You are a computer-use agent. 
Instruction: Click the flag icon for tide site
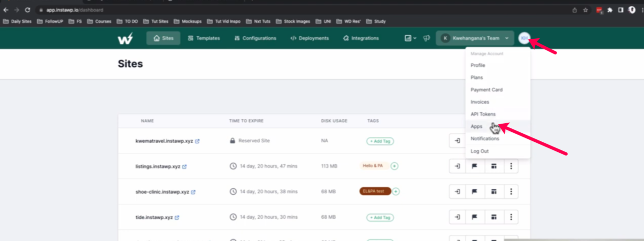[475, 217]
